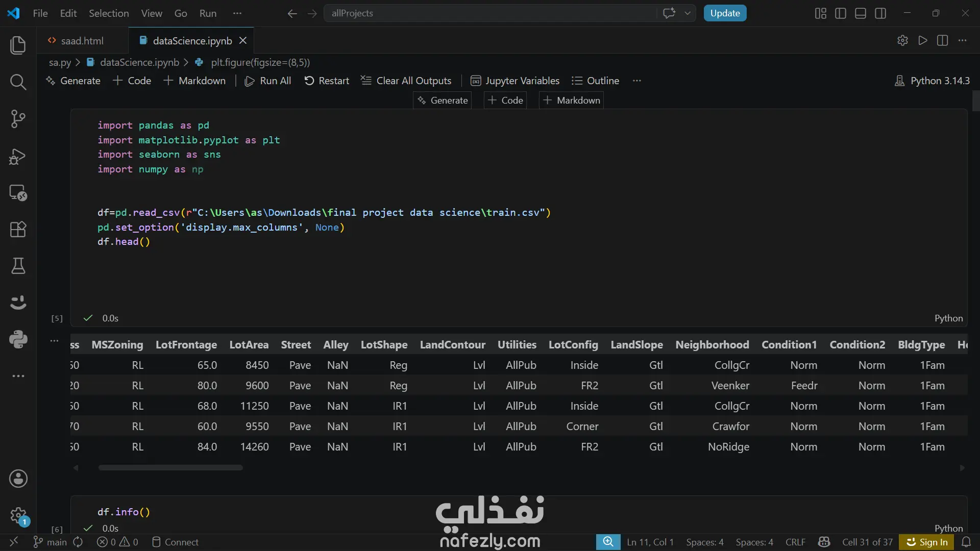The image size is (980, 551).
Task: Click Run All in notebook toolbar
Action: 268,81
